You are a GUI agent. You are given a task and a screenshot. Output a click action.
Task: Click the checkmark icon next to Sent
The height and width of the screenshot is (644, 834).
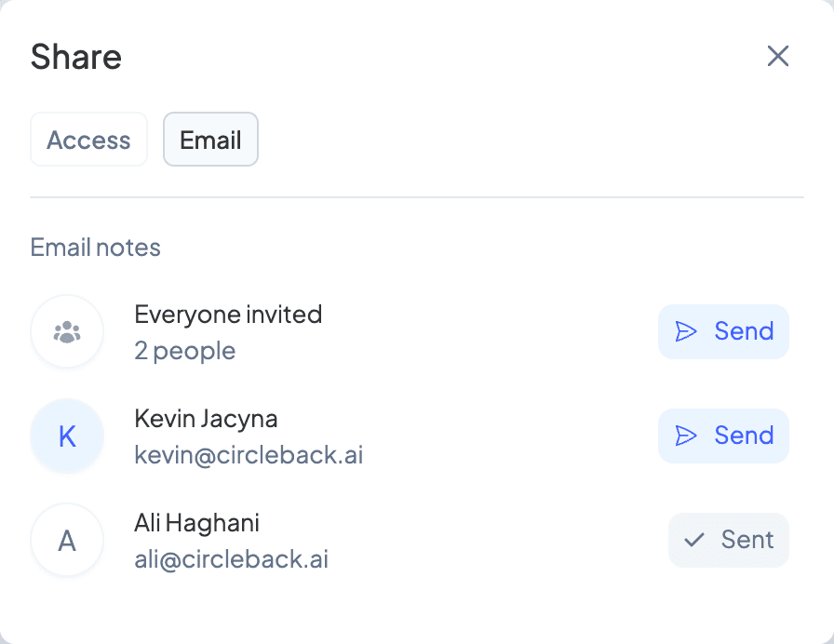[x=694, y=540]
